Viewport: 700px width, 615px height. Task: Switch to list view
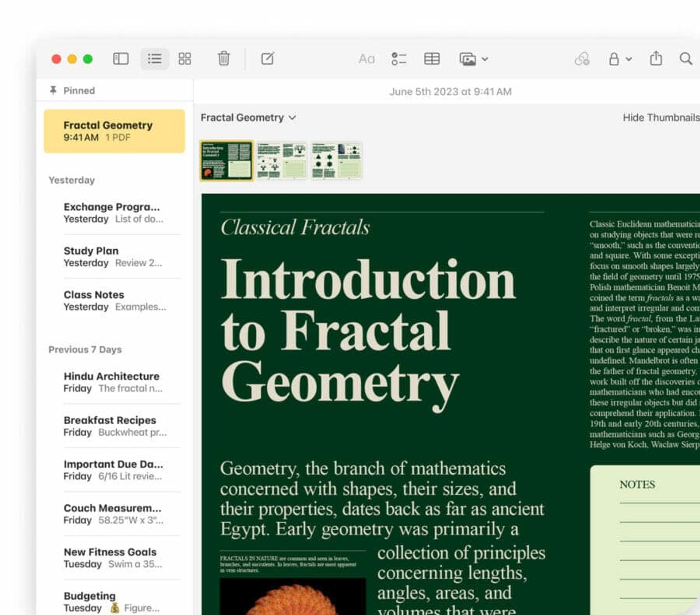(x=155, y=59)
